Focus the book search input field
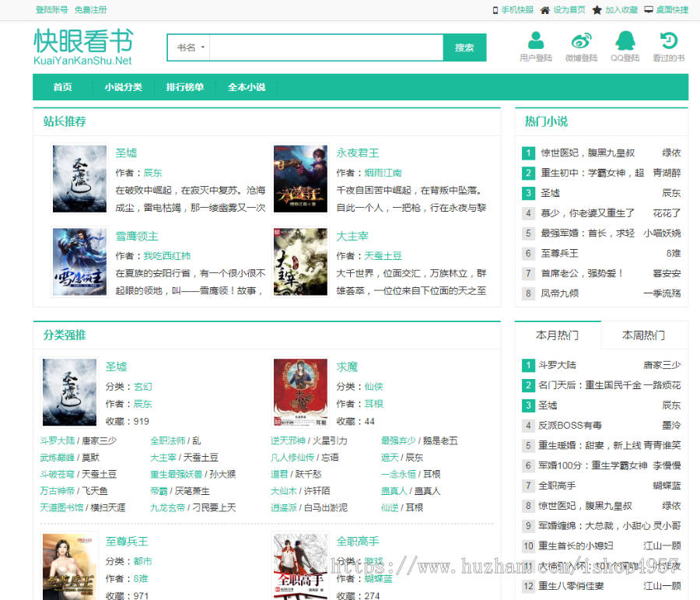700x600 pixels. [x=327, y=47]
